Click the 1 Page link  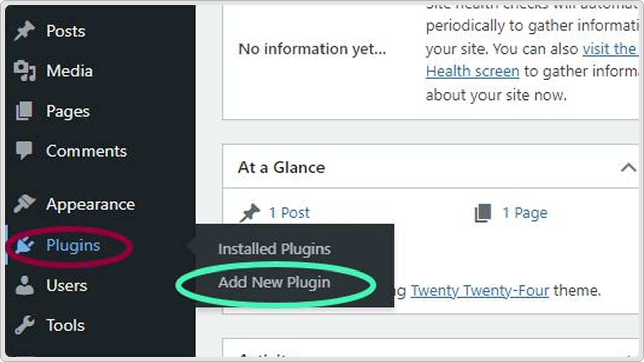pos(525,212)
